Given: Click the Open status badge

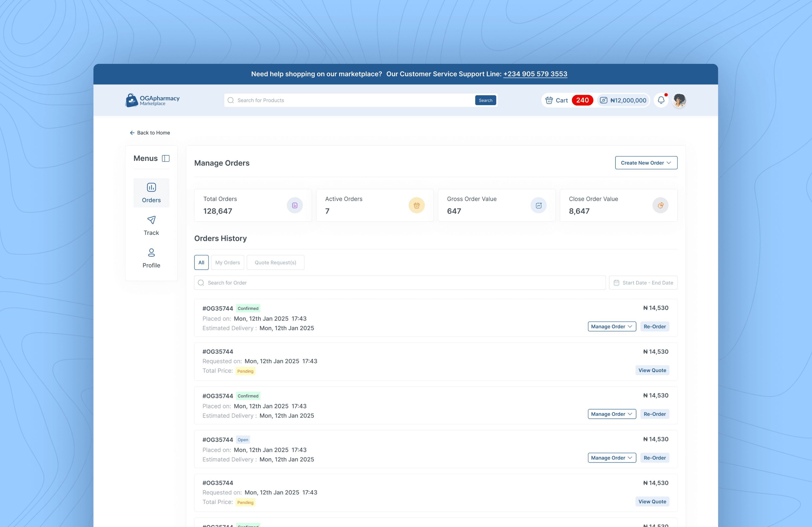Looking at the screenshot, I should tap(243, 440).
